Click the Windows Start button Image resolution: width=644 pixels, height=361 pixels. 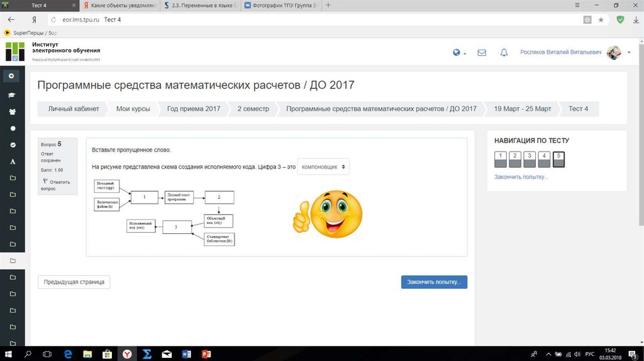click(8, 354)
